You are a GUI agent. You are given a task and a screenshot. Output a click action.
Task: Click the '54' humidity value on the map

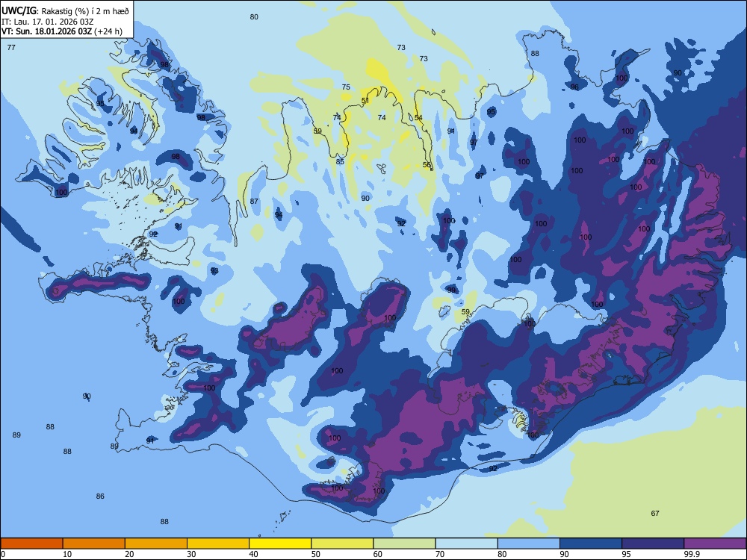tap(418, 118)
